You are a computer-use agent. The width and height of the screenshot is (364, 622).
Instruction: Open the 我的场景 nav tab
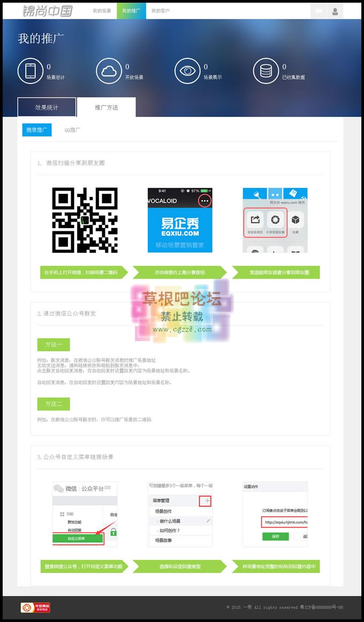coord(102,11)
